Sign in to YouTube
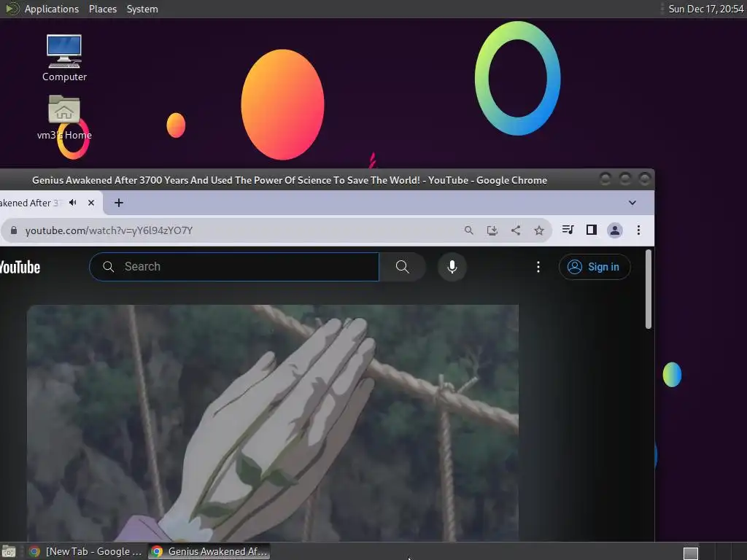747x560 pixels. (595, 267)
